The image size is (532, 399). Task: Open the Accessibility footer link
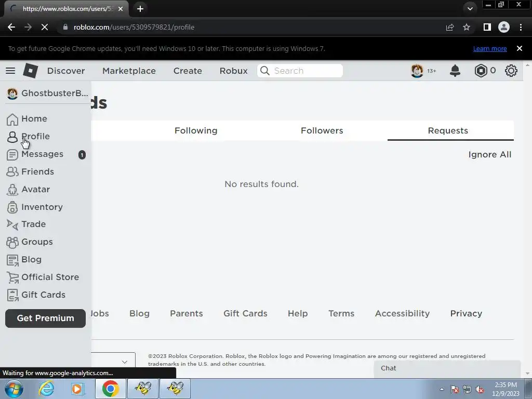(x=402, y=313)
